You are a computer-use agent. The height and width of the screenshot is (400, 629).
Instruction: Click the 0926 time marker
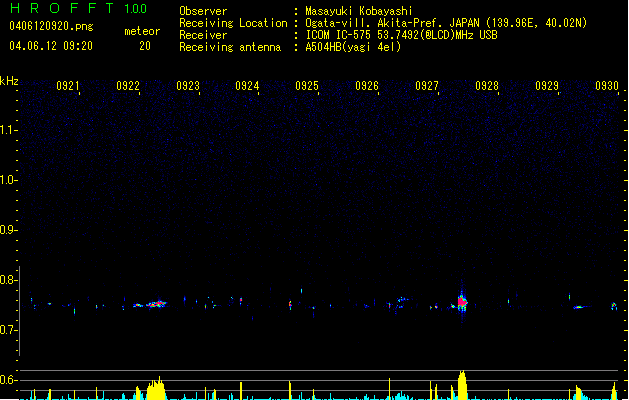click(x=367, y=86)
